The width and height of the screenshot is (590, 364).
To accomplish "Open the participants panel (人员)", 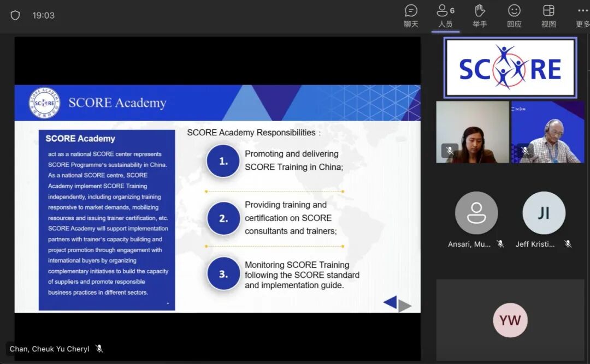I will 446,16.
